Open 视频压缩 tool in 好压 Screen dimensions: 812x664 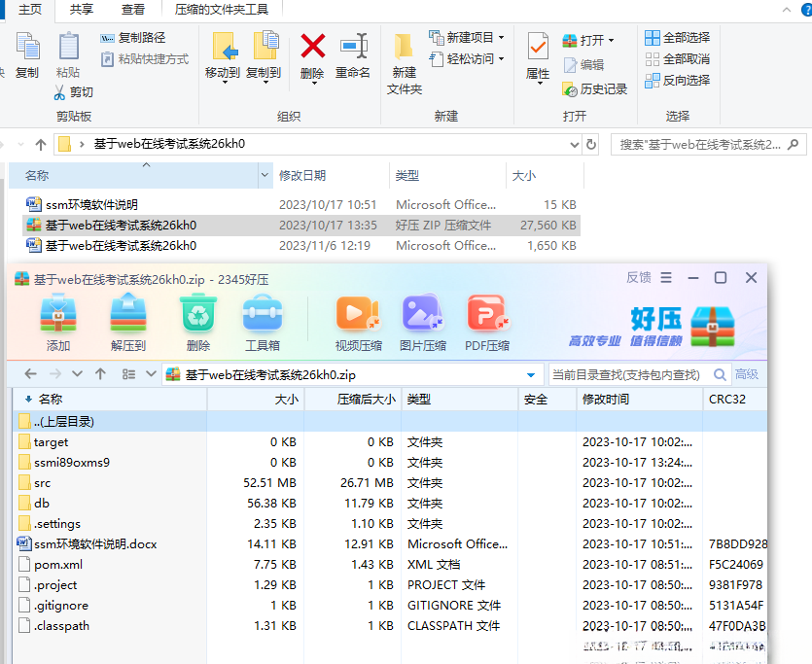click(x=359, y=324)
